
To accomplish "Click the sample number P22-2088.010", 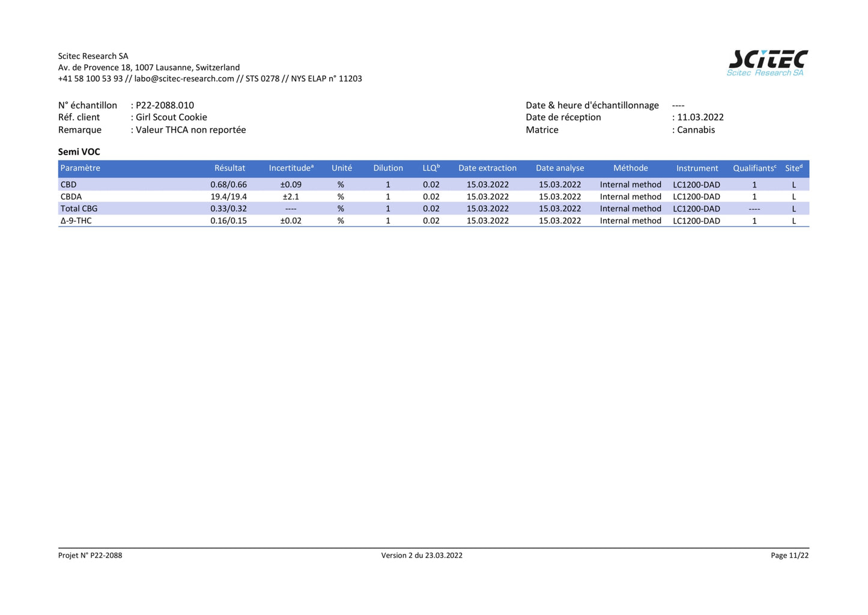I will point(165,105).
